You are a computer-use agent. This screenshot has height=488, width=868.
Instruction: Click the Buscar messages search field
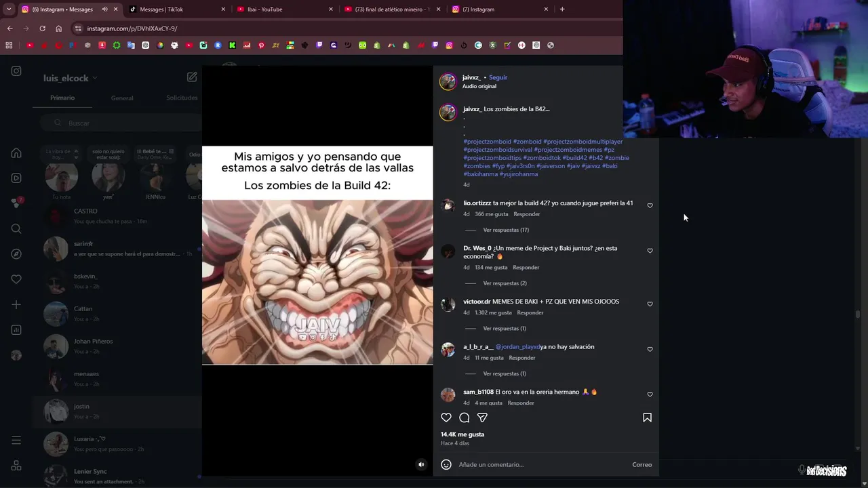pyautogui.click(x=121, y=123)
